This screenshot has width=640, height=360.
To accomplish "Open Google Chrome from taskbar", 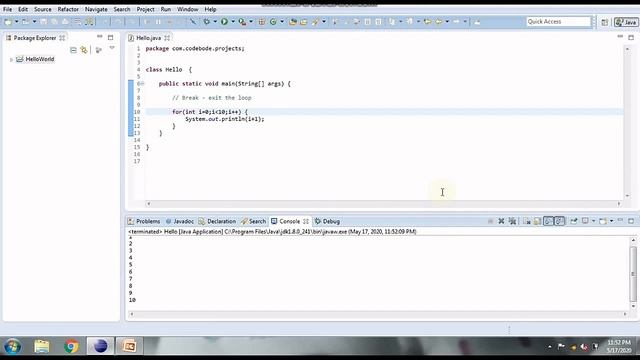I will click(x=71, y=347).
